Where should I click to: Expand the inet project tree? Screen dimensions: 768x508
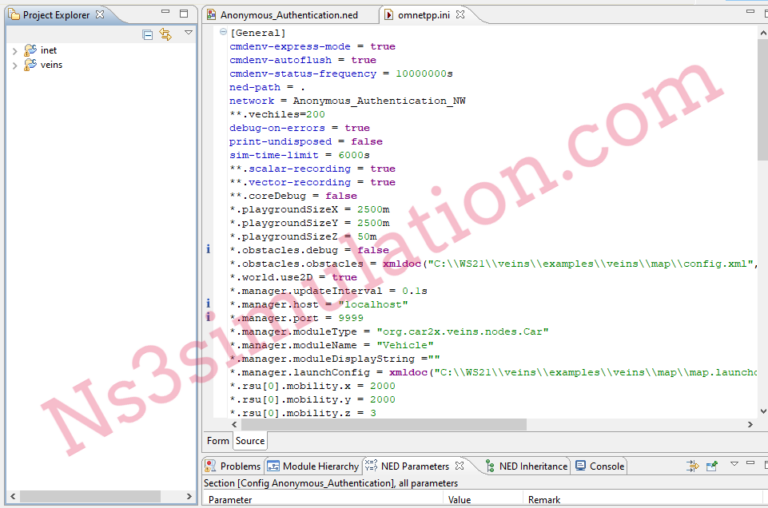[14, 50]
